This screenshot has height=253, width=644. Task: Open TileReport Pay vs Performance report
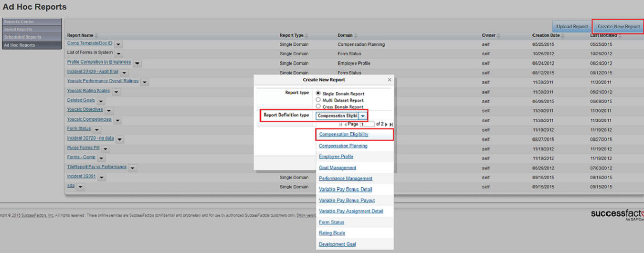[97, 167]
